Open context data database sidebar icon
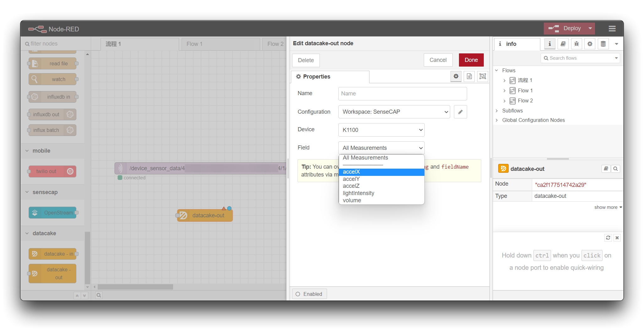This screenshot has height=331, width=644. point(603,44)
